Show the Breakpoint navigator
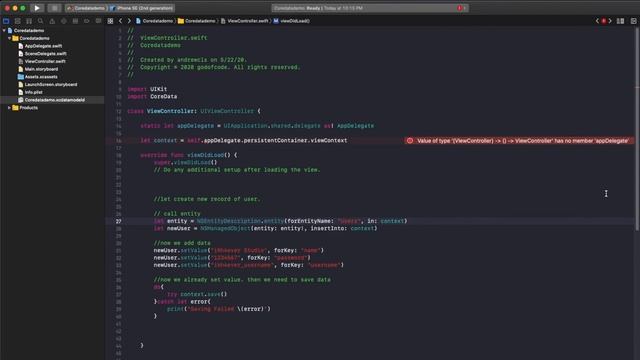The width and height of the screenshot is (640, 360). tap(87, 21)
